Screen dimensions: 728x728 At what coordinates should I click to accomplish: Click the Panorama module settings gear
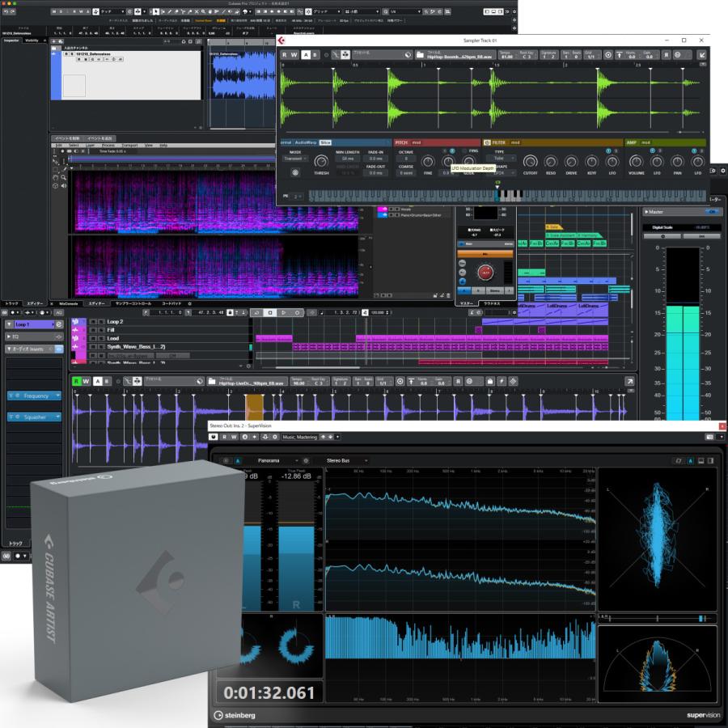coord(306,460)
